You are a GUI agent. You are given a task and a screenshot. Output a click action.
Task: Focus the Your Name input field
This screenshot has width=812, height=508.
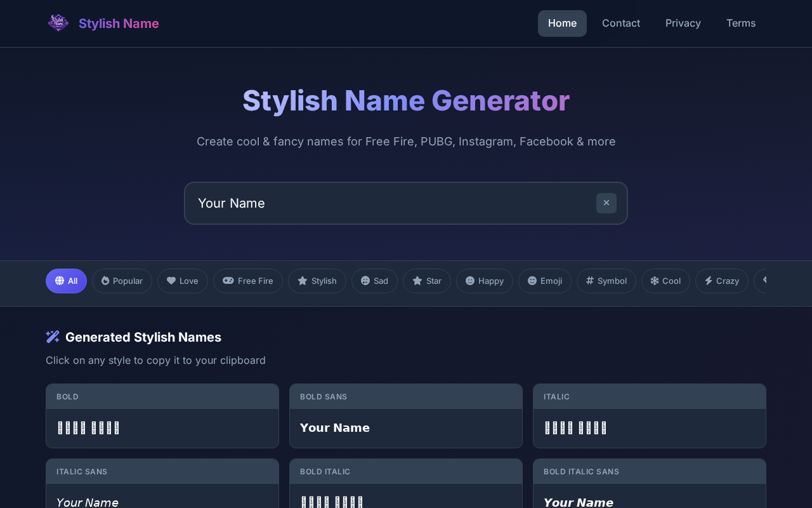tap(406, 203)
